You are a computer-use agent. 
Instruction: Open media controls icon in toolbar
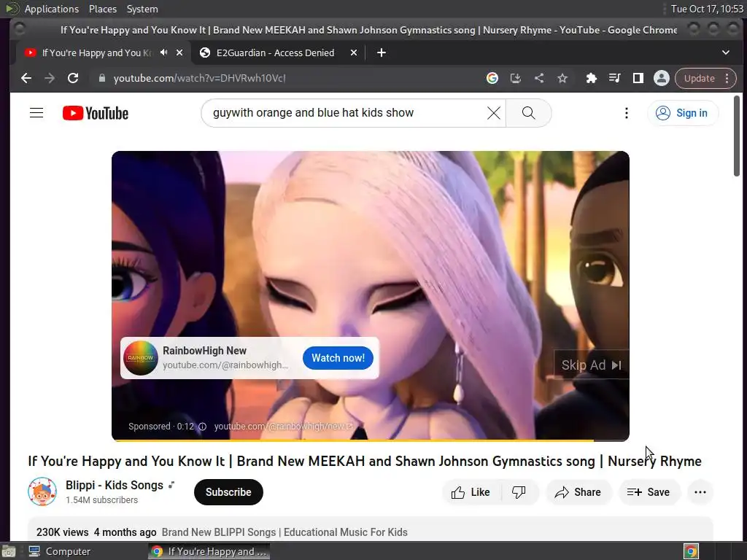(x=614, y=78)
